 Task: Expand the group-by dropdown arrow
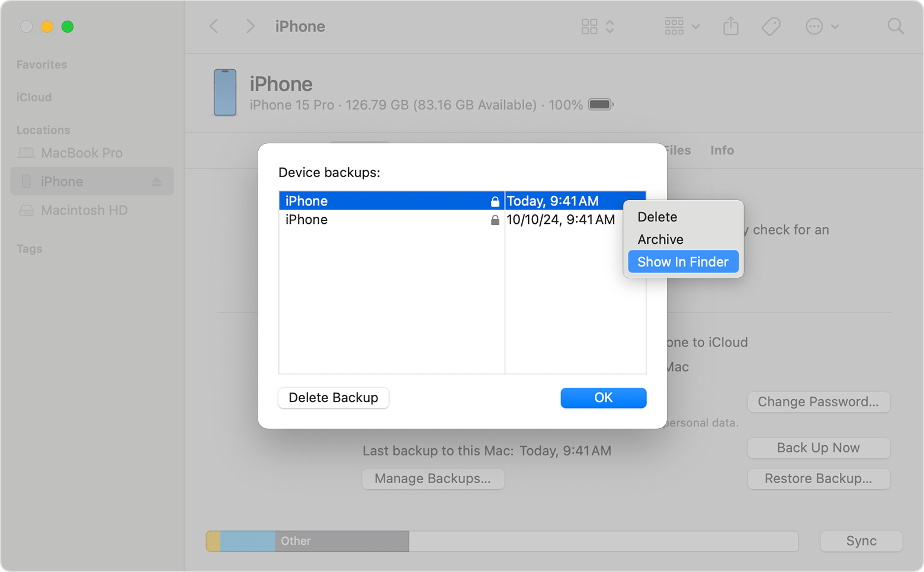click(x=696, y=27)
